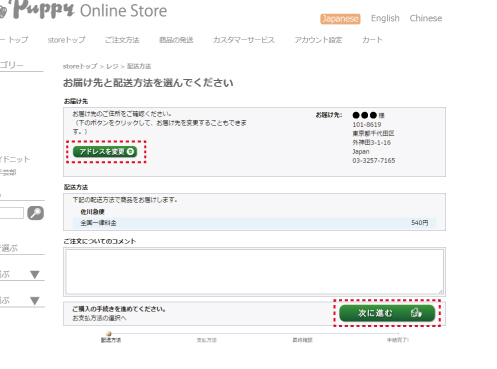Open the カート menu item
This screenshot has width=497, height=369.
coord(372,40)
